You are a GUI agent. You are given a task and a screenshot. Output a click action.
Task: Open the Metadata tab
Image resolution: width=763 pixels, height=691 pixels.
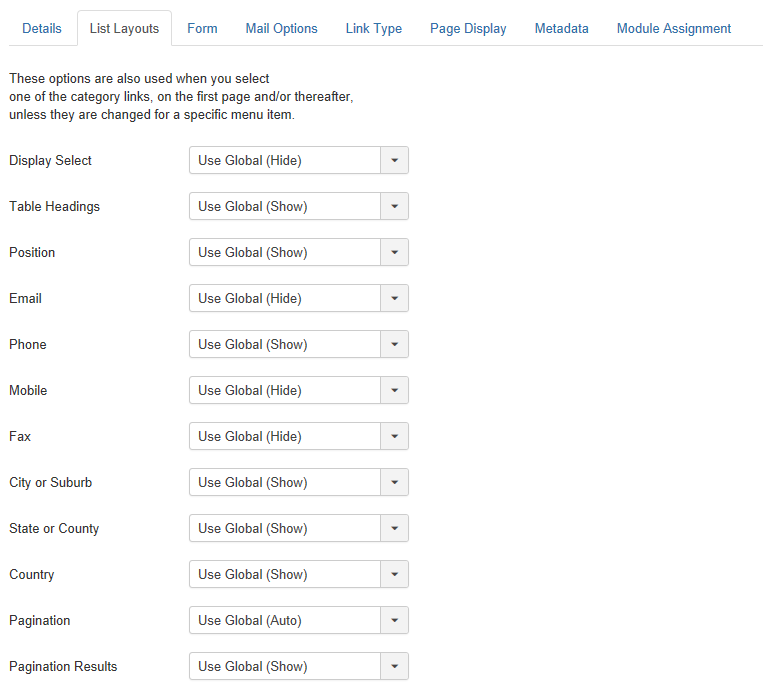pyautogui.click(x=562, y=28)
